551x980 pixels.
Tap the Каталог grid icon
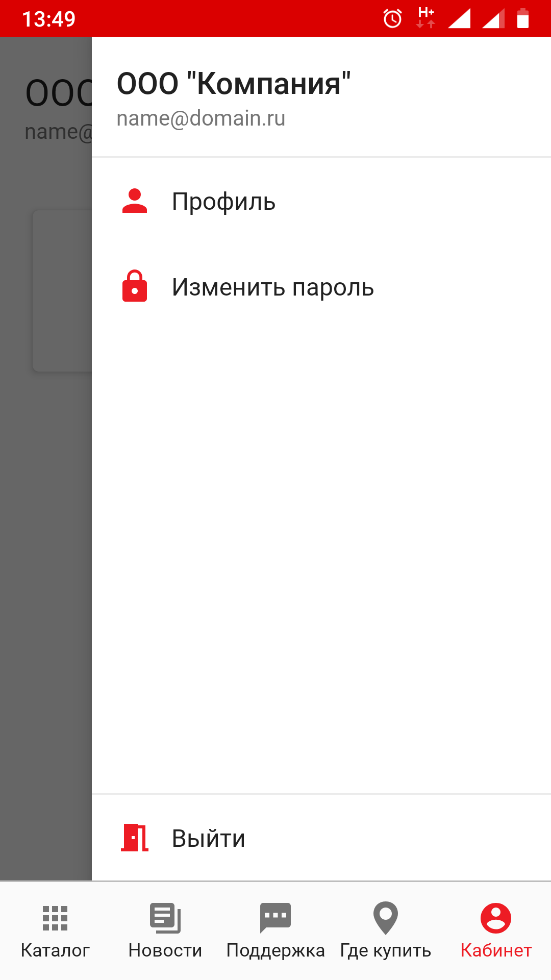click(55, 918)
